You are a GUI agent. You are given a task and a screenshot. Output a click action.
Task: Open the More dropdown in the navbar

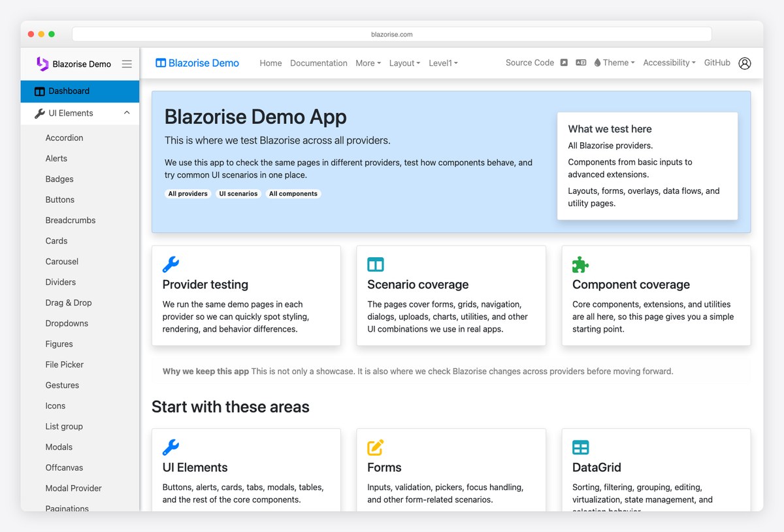(368, 63)
